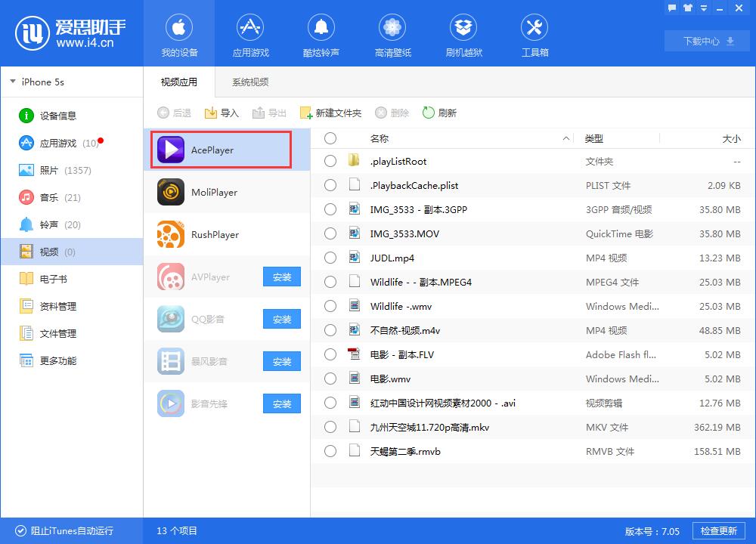Switch to the 我的设备 section
756x544 pixels.
(179, 34)
